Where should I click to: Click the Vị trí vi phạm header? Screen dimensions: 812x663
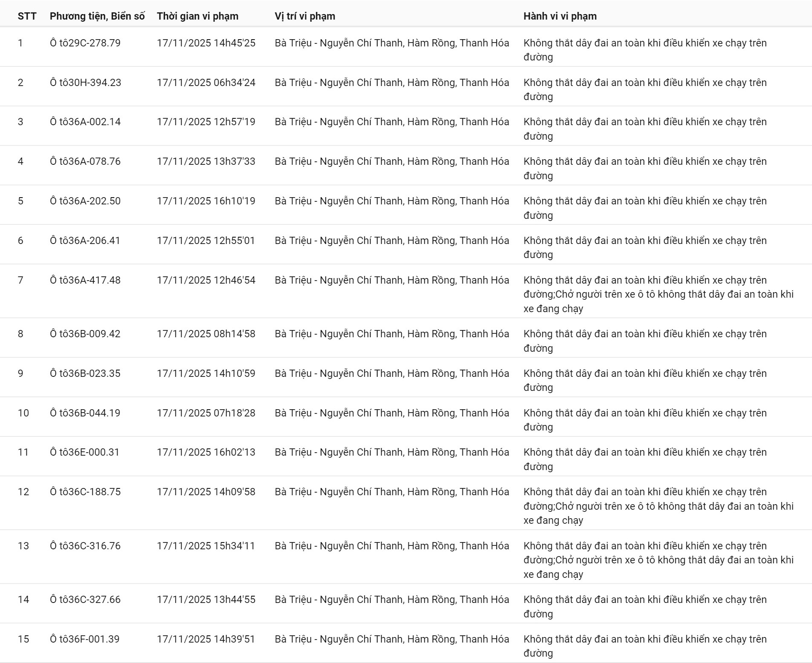click(x=305, y=16)
